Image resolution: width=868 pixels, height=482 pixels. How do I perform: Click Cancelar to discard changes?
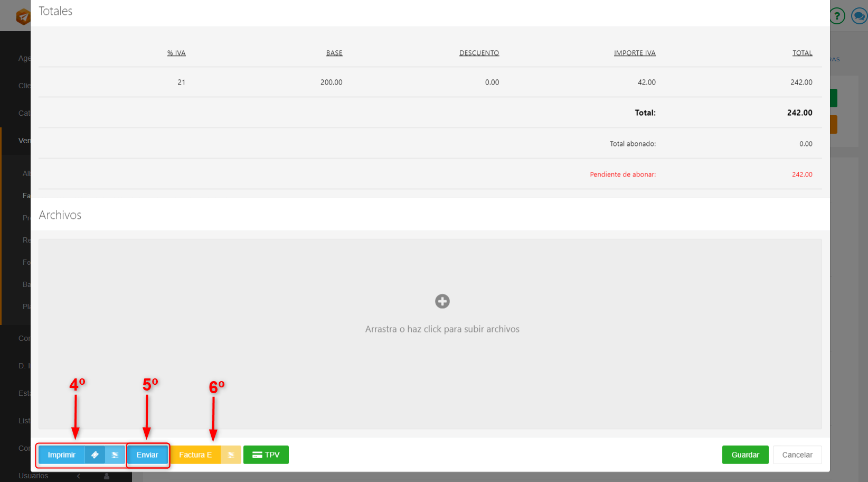pos(797,455)
